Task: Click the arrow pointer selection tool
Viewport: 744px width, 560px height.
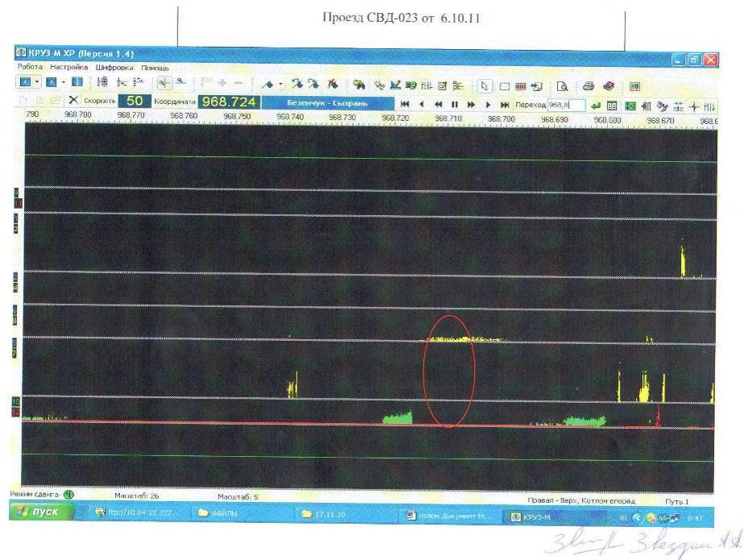Action: (x=484, y=86)
